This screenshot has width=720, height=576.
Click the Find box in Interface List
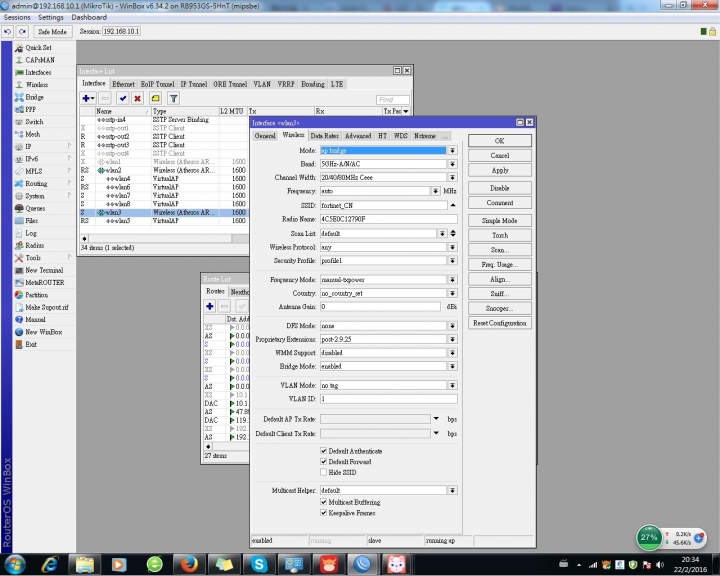tap(393, 100)
